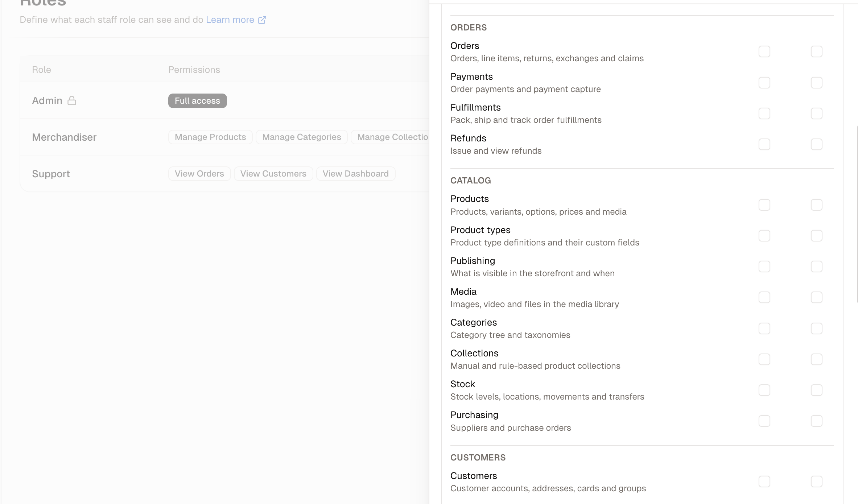Open the Learn more link
This screenshot has width=858, height=504.
pos(230,20)
